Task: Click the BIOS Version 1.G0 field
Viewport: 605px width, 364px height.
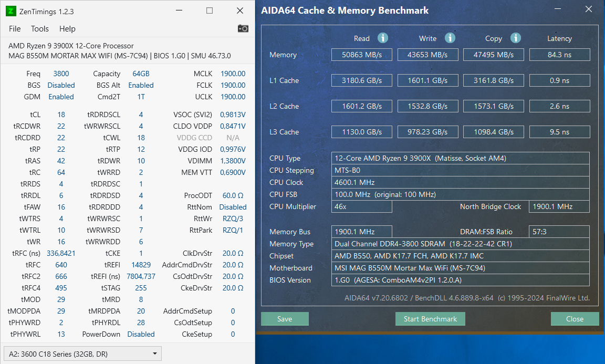Action: pyautogui.click(x=460, y=280)
